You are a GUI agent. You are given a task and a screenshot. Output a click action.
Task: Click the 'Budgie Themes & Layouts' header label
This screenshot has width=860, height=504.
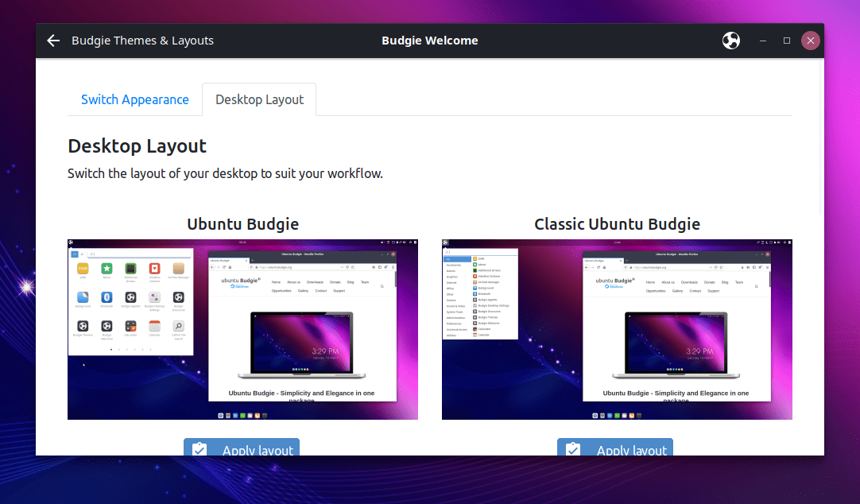pyautogui.click(x=142, y=41)
